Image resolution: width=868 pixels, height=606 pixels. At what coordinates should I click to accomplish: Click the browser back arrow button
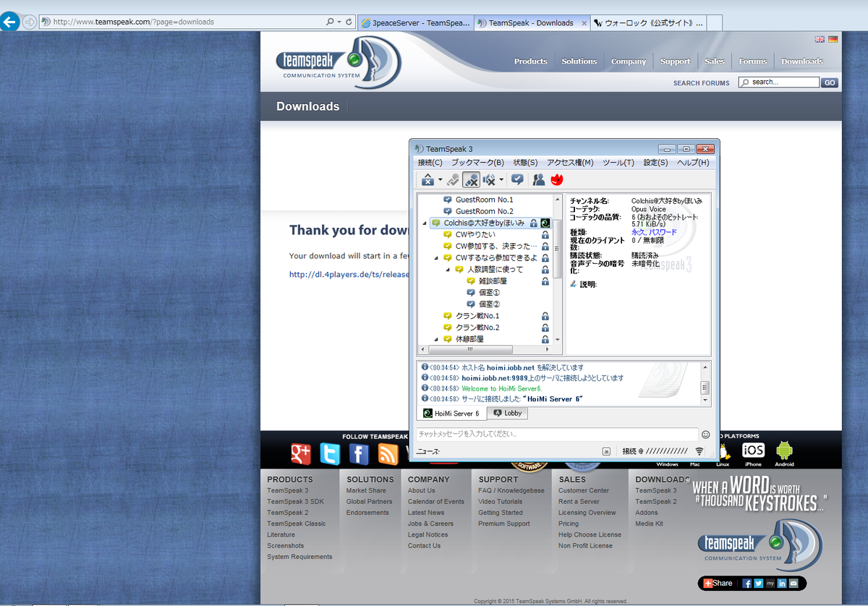(x=10, y=22)
